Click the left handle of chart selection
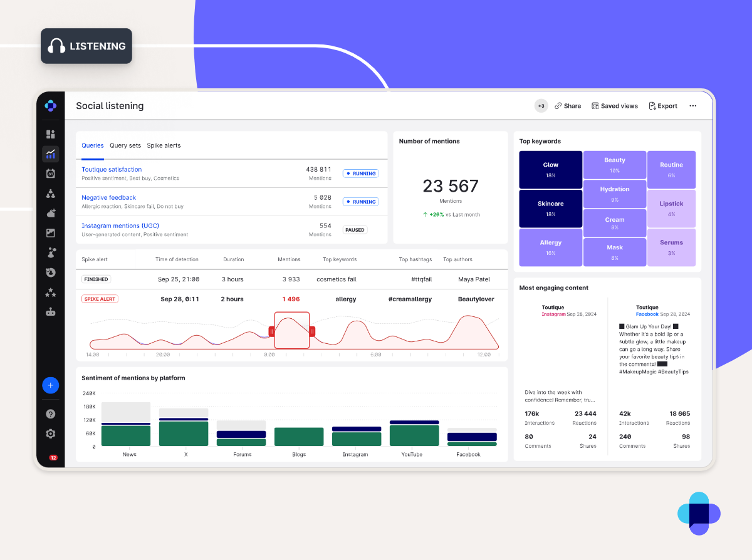Image resolution: width=752 pixels, height=560 pixels. pos(271,331)
